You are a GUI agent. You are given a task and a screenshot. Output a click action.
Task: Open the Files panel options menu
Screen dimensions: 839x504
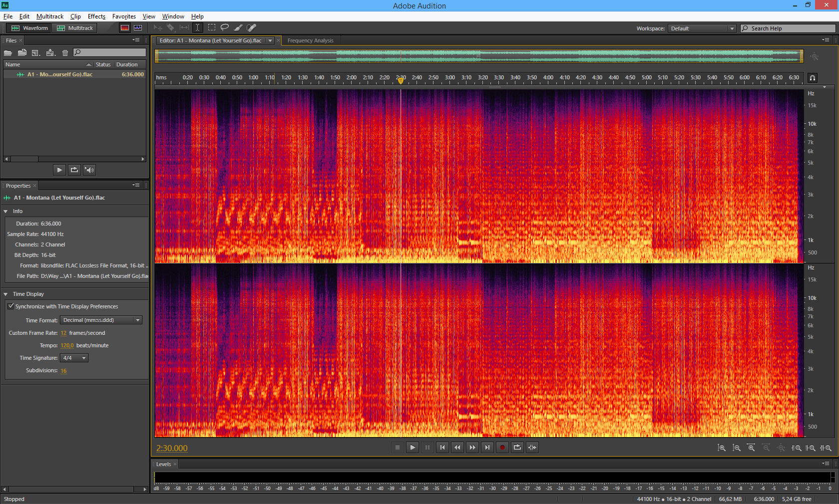click(x=136, y=40)
